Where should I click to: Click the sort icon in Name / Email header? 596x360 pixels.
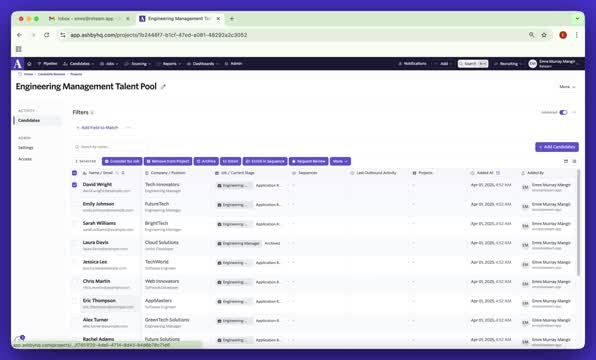click(x=117, y=173)
